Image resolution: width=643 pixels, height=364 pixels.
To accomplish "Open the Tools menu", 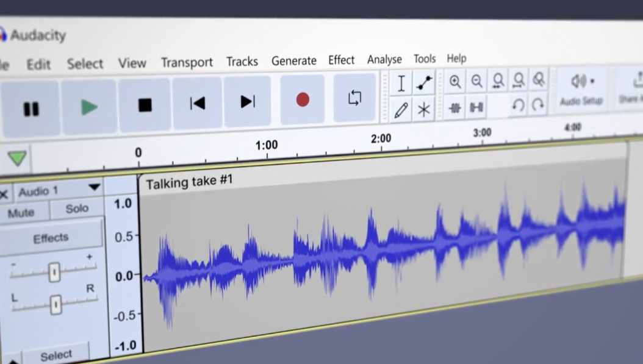I will [425, 59].
